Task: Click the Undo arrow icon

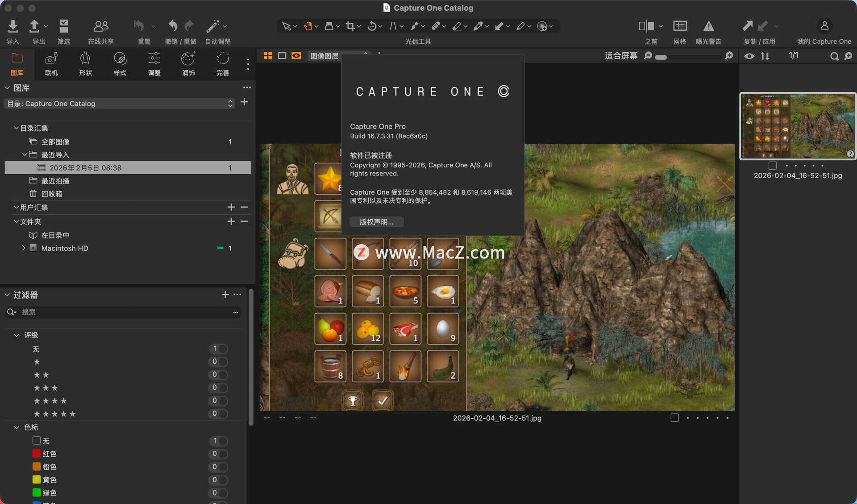Action: [x=173, y=26]
